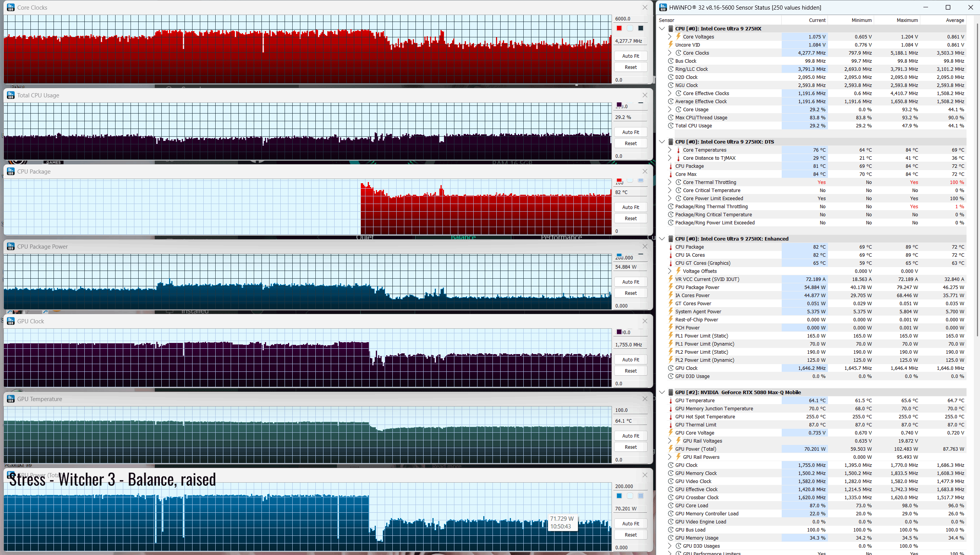Click the lightning icon next to Uncore VID

click(x=670, y=45)
